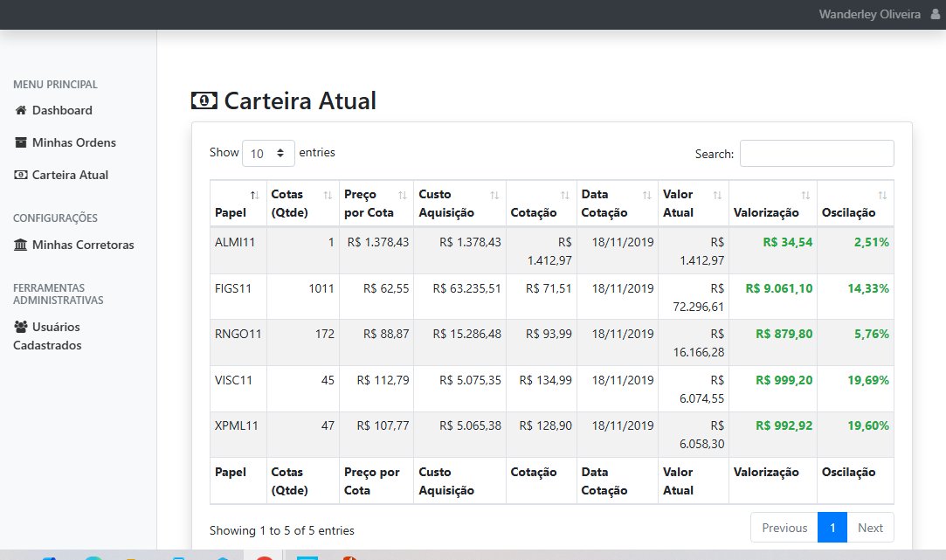Open the Show entries count dropdown
Image resolution: width=946 pixels, height=560 pixels.
pyautogui.click(x=268, y=153)
